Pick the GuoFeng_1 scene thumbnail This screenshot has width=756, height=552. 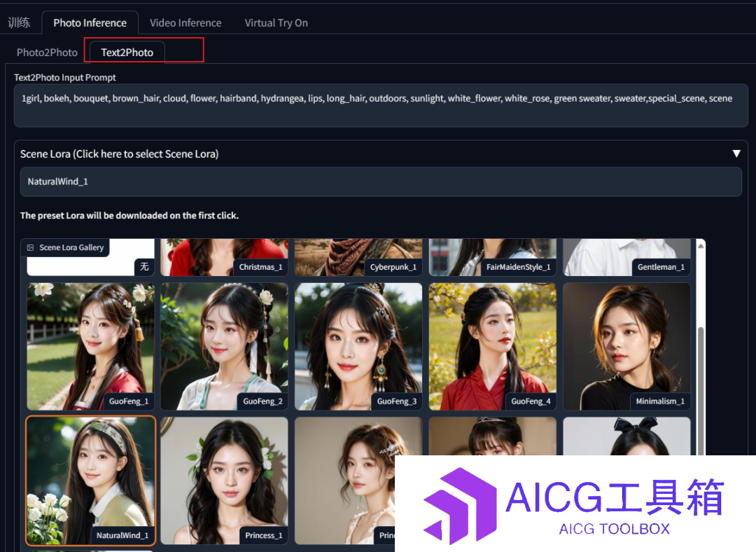[90, 347]
